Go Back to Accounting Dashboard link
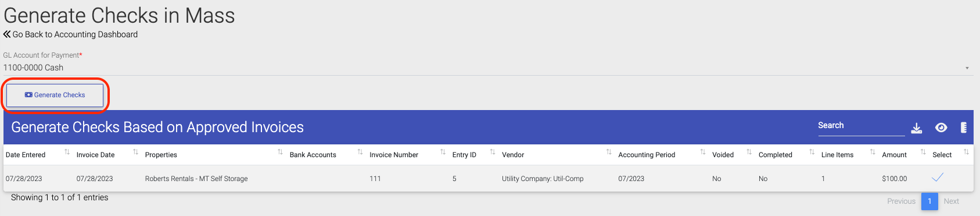980x216 pixels. pos(75,34)
